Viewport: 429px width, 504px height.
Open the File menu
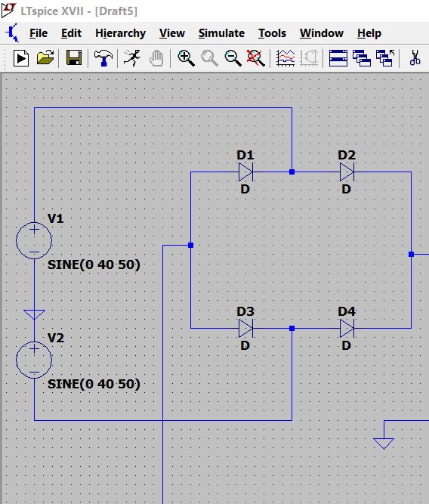click(x=39, y=33)
